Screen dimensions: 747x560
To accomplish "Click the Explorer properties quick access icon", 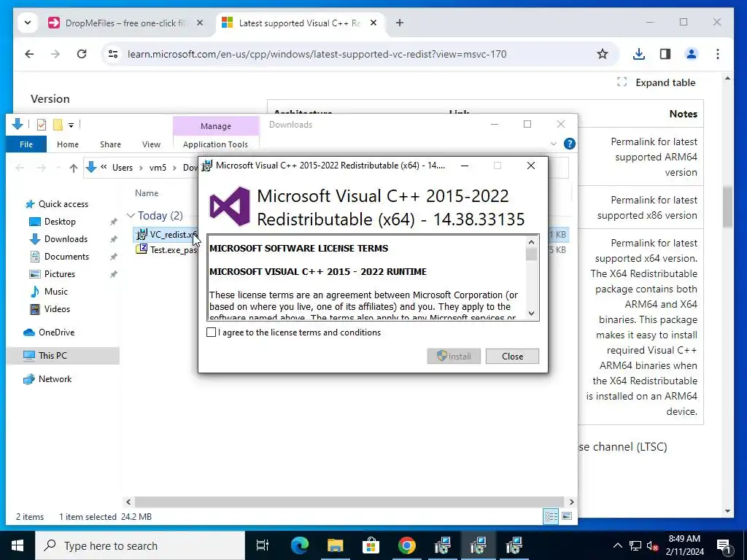I will click(42, 125).
